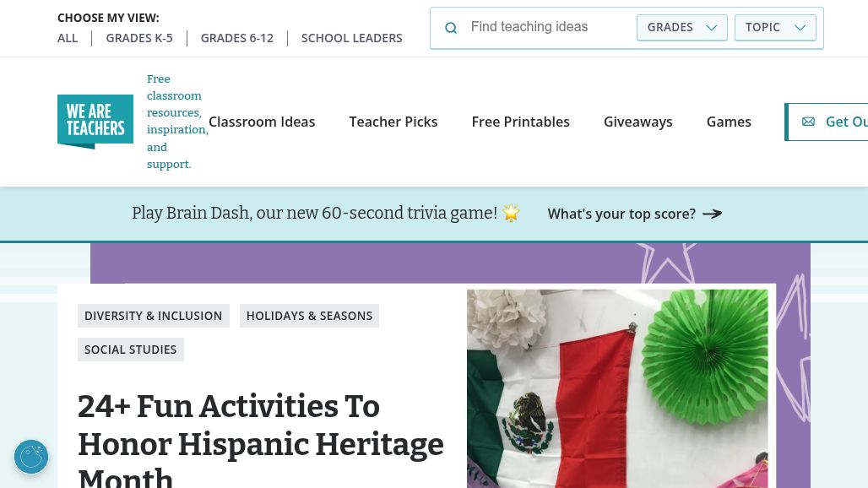Open the cookie preferences icon
Viewport: 868px width, 488px height.
[31, 457]
